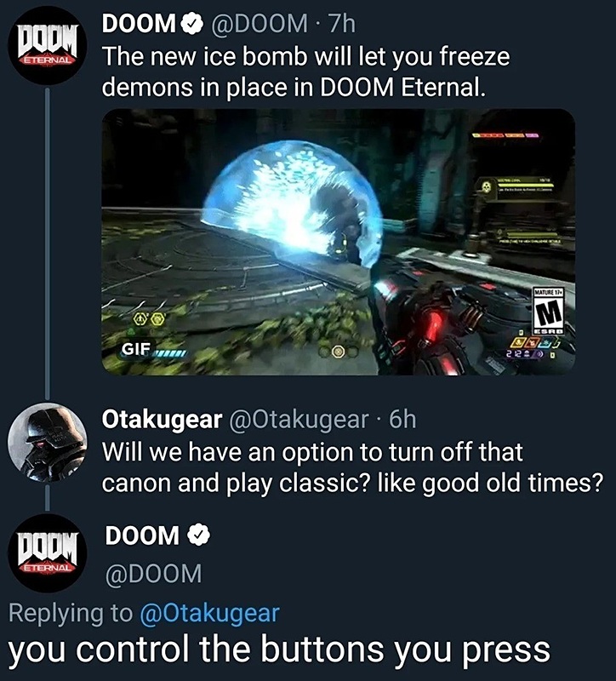The image size is (616, 681).
Task: Open the Otakugear helmet profile picture
Action: 48,442
